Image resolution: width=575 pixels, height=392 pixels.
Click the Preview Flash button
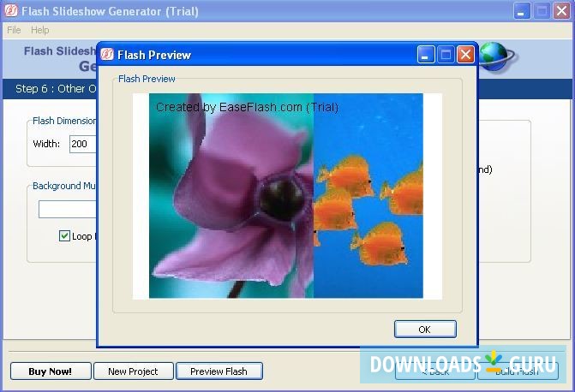pos(219,371)
